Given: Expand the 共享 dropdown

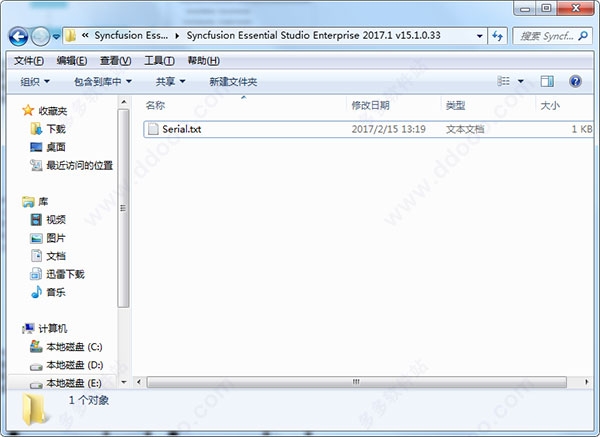Looking at the screenshot, I should coord(170,82).
